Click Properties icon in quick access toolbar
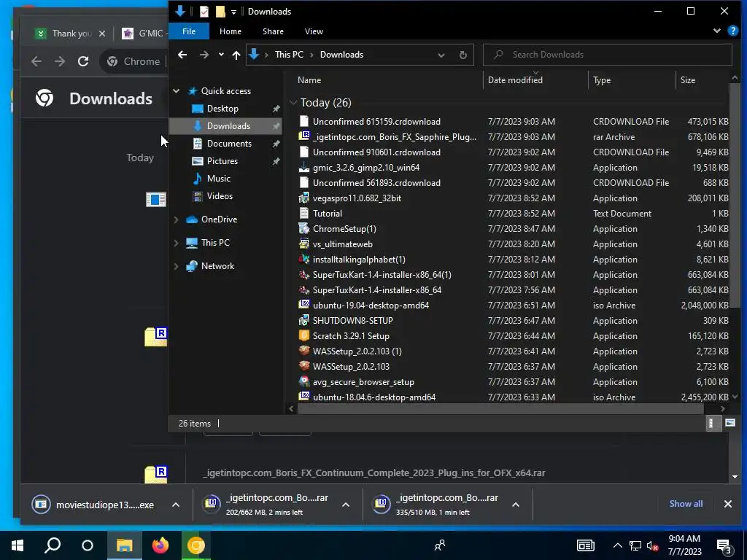This screenshot has height=560, width=747. (204, 12)
